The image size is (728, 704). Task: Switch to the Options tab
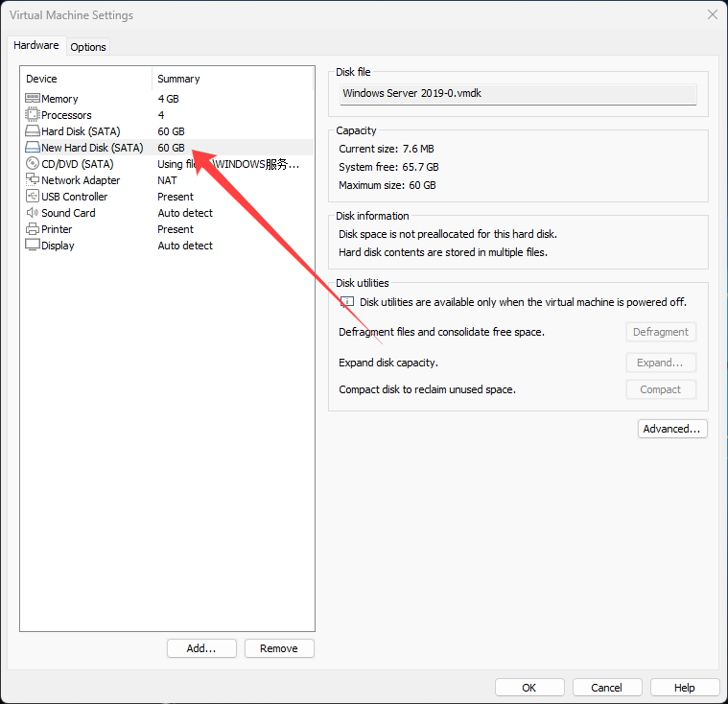(88, 47)
